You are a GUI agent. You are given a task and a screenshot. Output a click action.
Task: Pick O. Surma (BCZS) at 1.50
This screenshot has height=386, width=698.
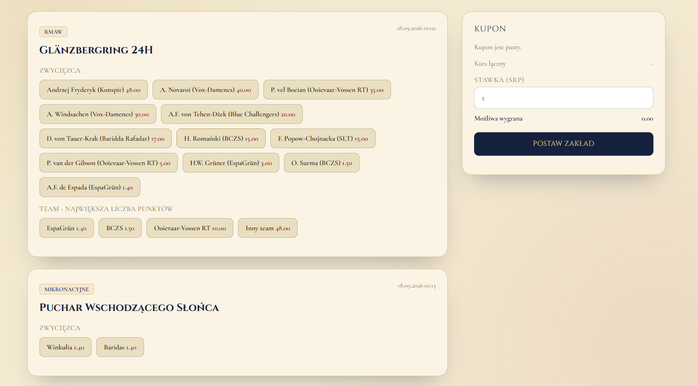[x=321, y=163]
